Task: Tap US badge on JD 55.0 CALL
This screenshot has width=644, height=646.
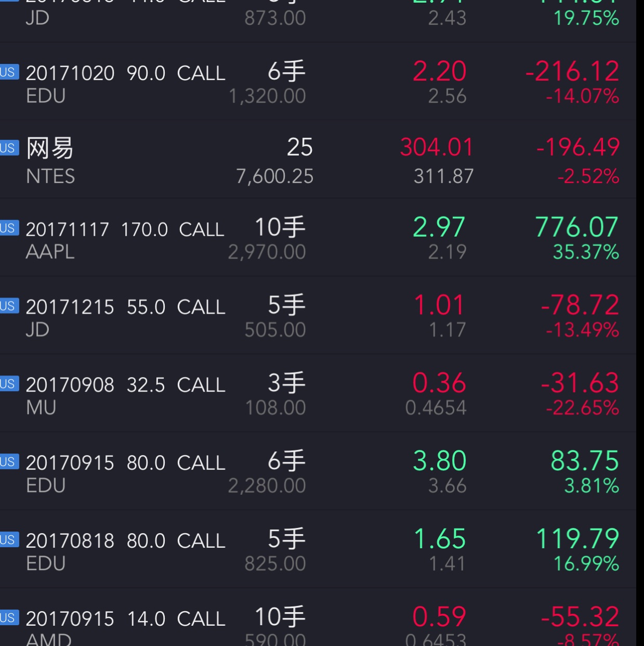Action: click(8, 306)
